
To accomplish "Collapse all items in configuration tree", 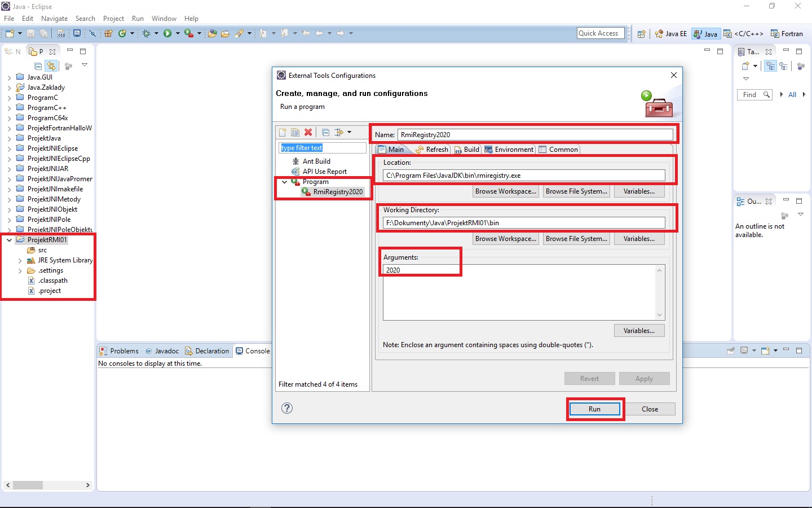I will 326,132.
